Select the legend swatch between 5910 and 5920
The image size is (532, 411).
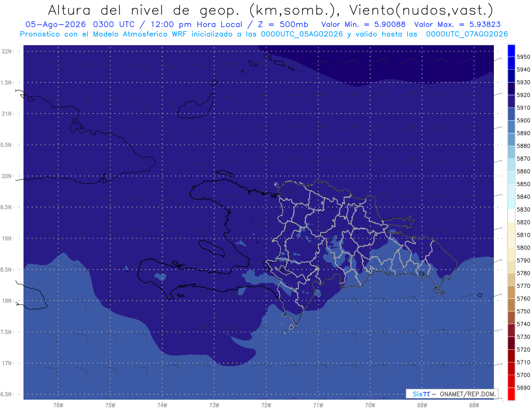pos(511,102)
